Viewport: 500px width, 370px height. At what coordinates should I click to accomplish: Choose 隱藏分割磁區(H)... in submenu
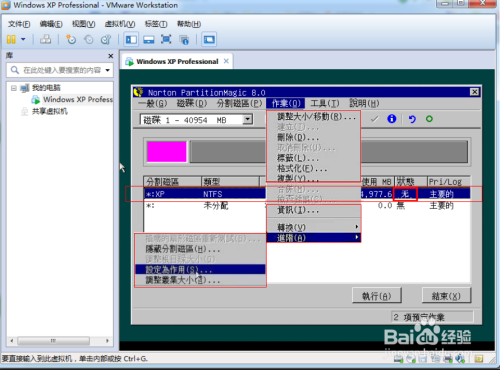pyautogui.click(x=200, y=249)
